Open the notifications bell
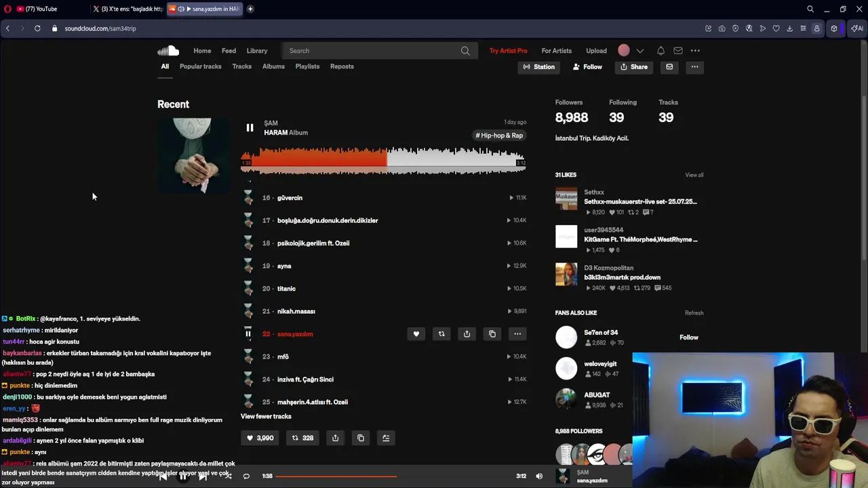The width and height of the screenshot is (868, 488). point(660,51)
